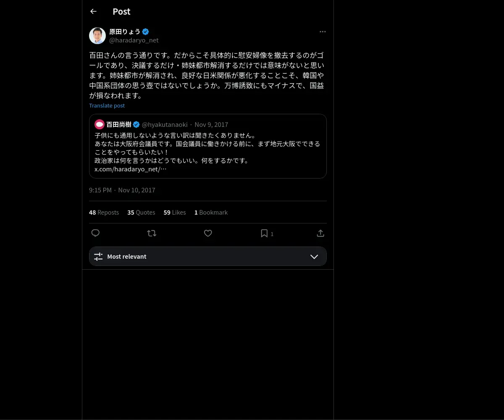Open the x.com/haradaryo_net link in the quoted post
The height and width of the screenshot is (420, 504).
pos(131,169)
